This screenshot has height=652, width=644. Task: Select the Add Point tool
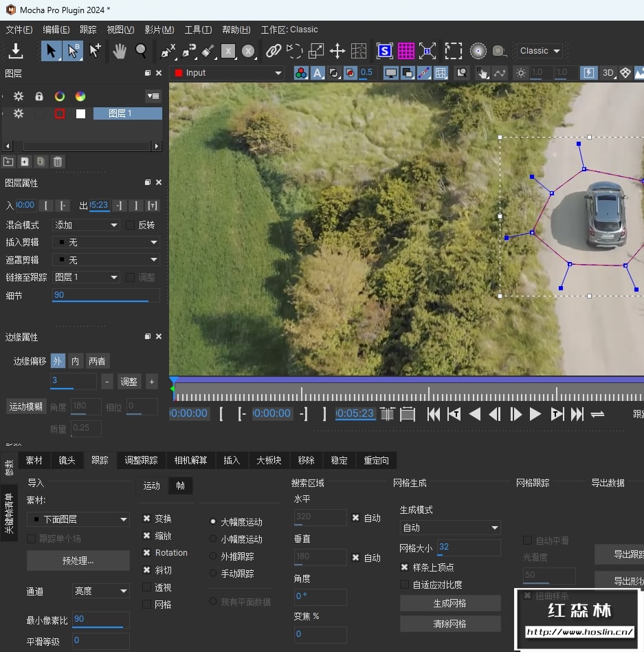click(x=95, y=50)
